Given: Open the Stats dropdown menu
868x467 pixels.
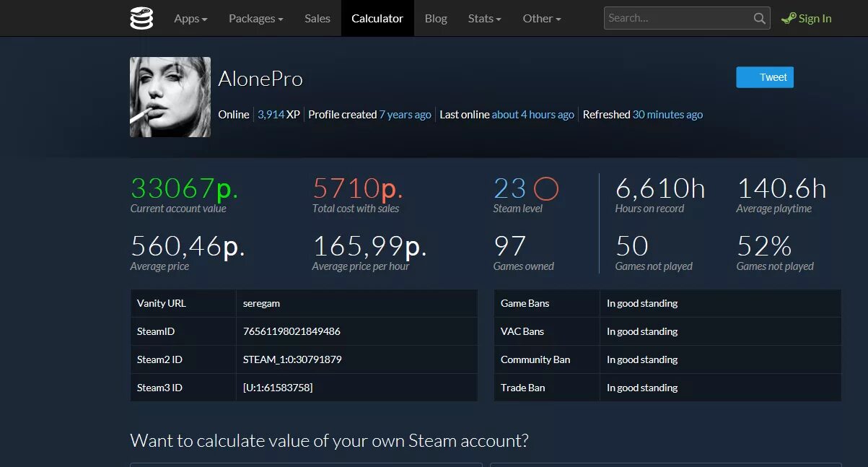Looking at the screenshot, I should 484,19.
